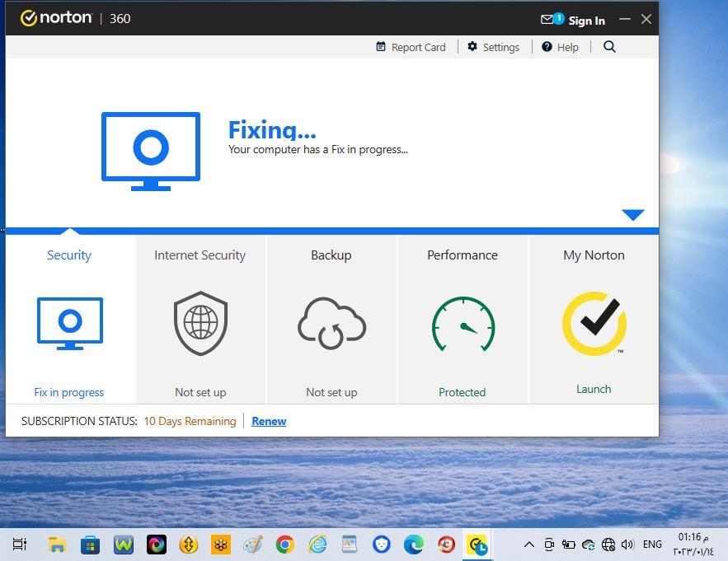
Task: Click 'Protected' under Performance
Action: [462, 393]
